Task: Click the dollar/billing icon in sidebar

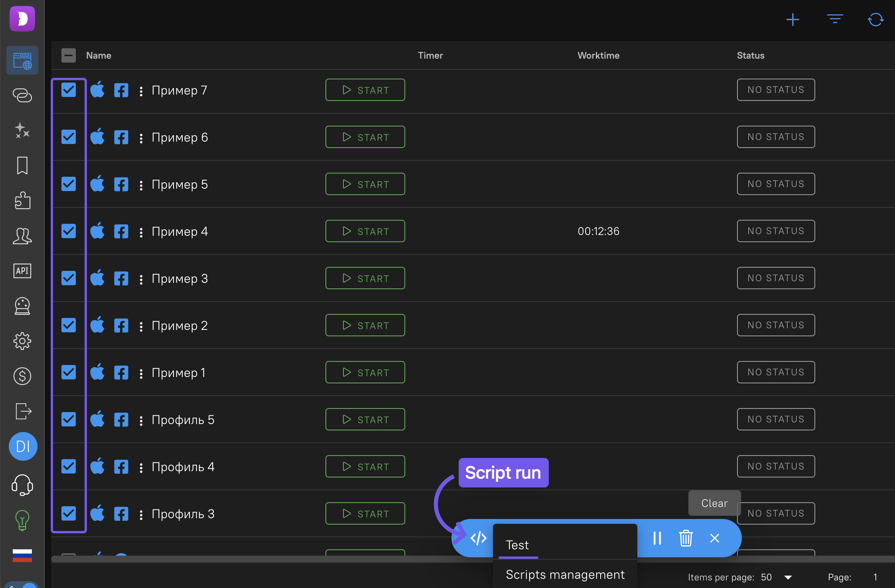Action: [x=22, y=376]
